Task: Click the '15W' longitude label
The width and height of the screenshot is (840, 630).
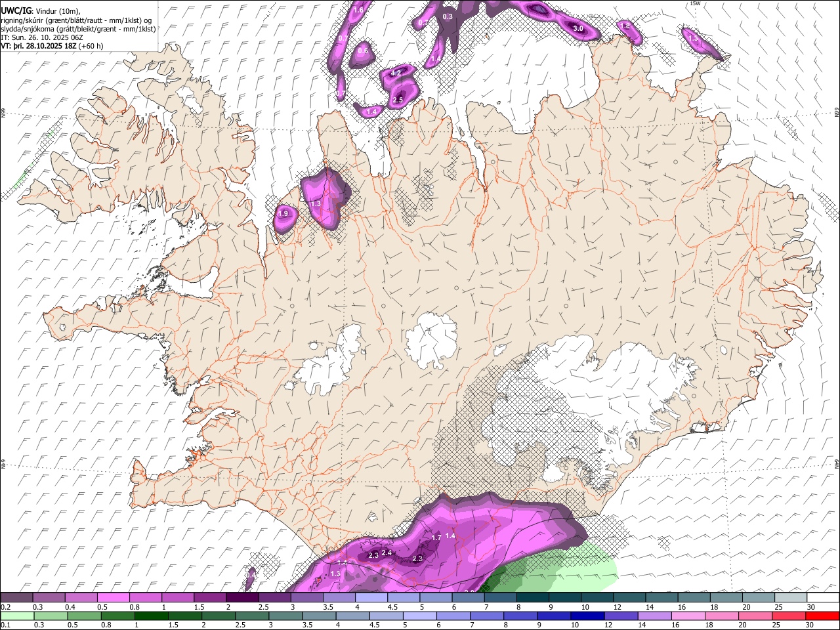Action: tap(696, 4)
